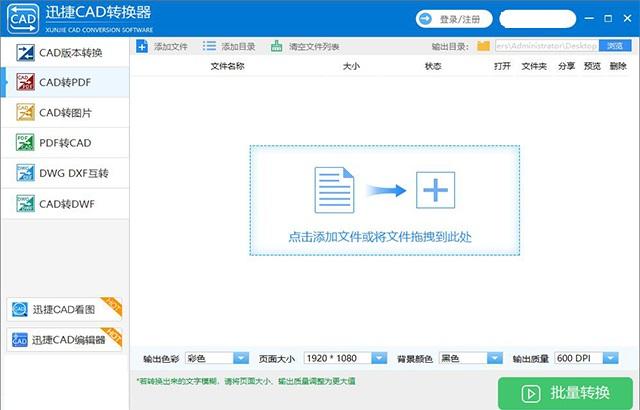
Task: Launch 迅捷CAD编辑器 from the sidebar
Action: pos(64,339)
